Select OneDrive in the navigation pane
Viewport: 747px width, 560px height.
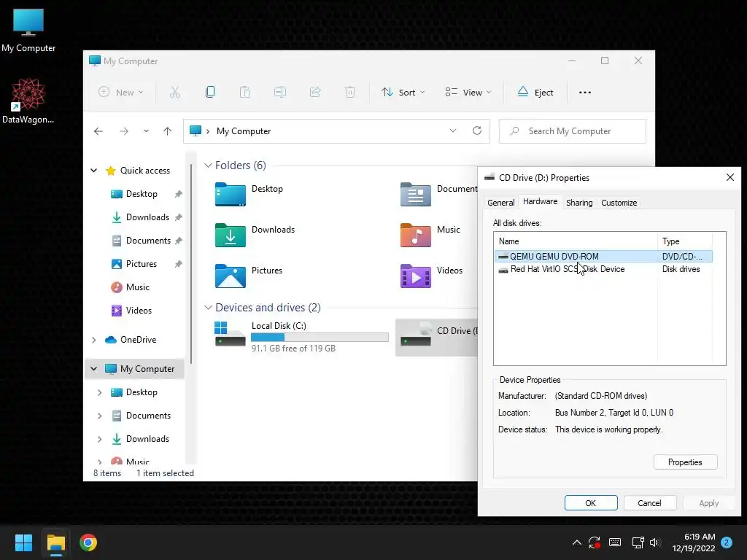tap(138, 340)
